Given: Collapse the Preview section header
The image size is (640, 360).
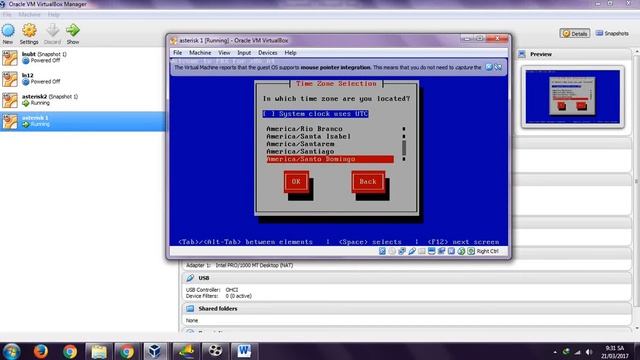Looking at the screenshot, I should coord(574,54).
